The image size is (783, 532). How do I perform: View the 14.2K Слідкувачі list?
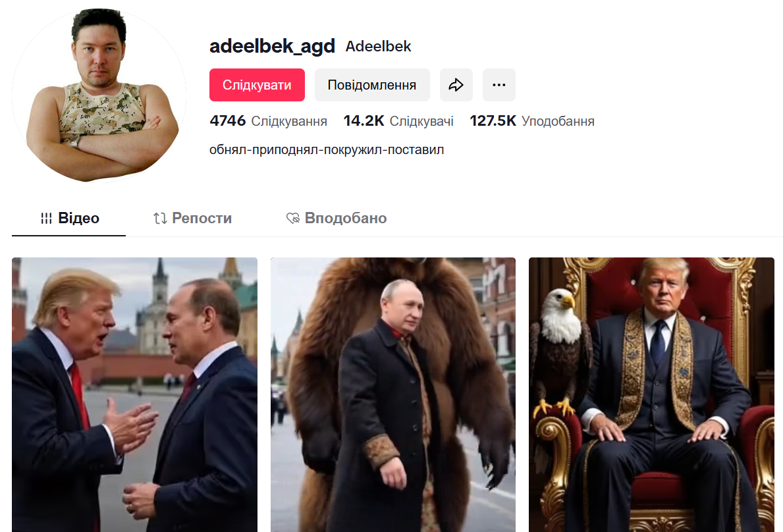pyautogui.click(x=398, y=120)
